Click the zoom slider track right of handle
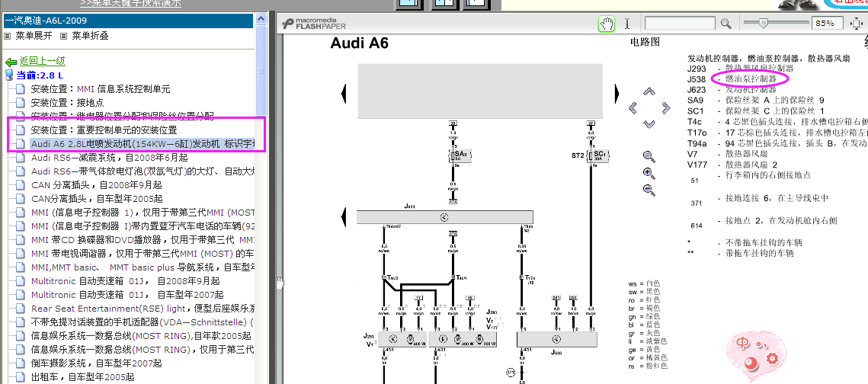 click(788, 24)
